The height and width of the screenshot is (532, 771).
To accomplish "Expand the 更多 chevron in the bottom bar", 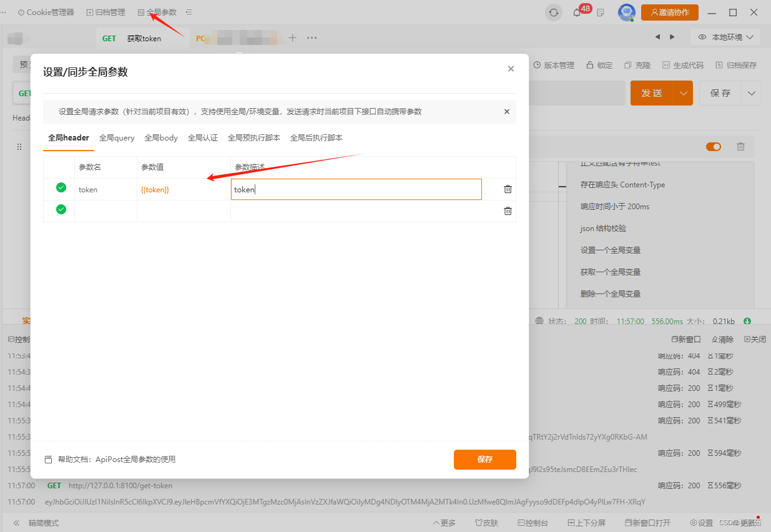I will pos(444,523).
